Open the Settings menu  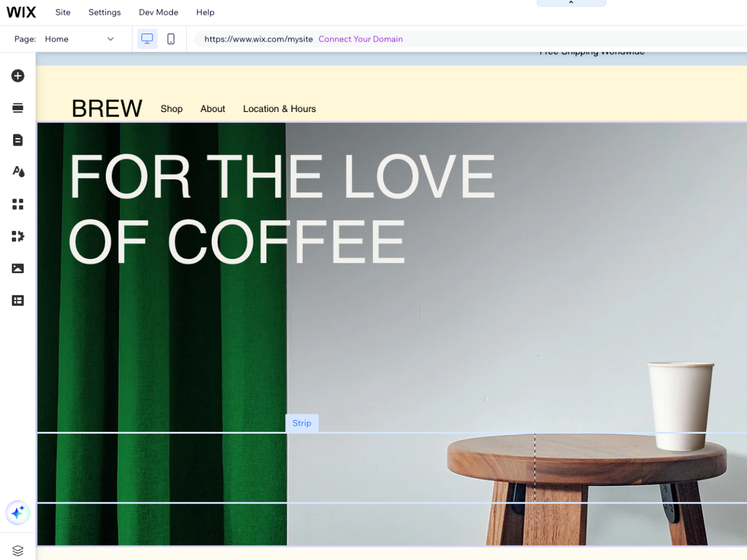(x=105, y=12)
